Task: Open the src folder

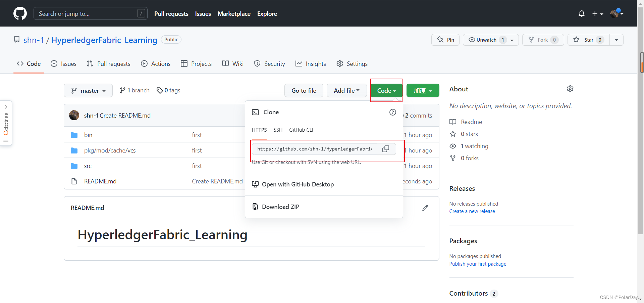Action: (88, 166)
